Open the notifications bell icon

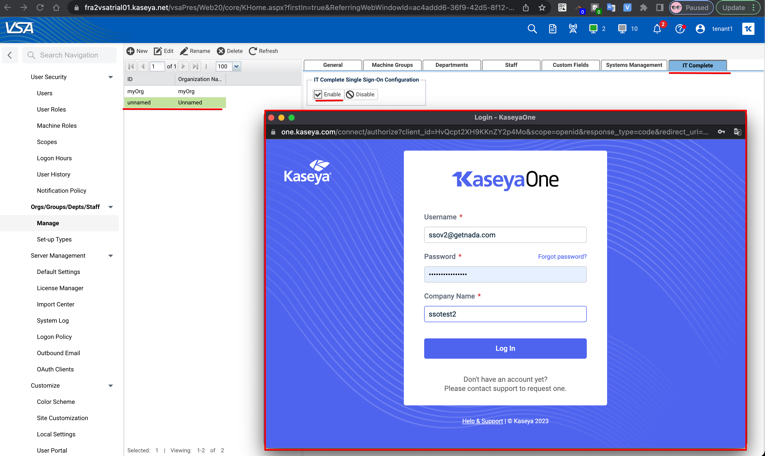point(657,29)
